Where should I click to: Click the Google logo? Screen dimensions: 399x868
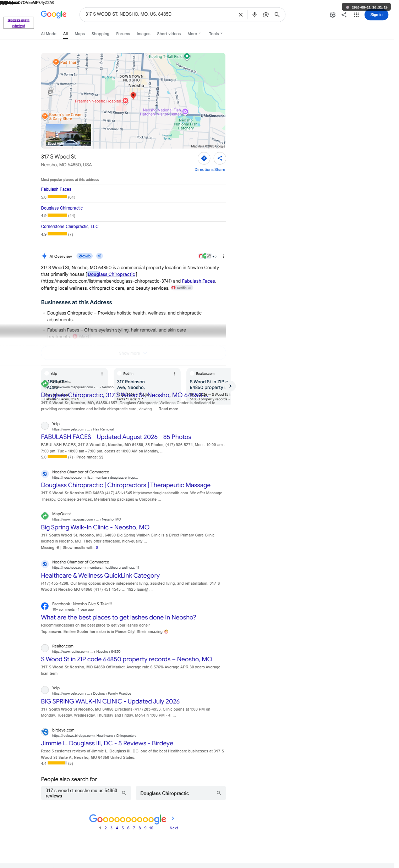pos(54,14)
